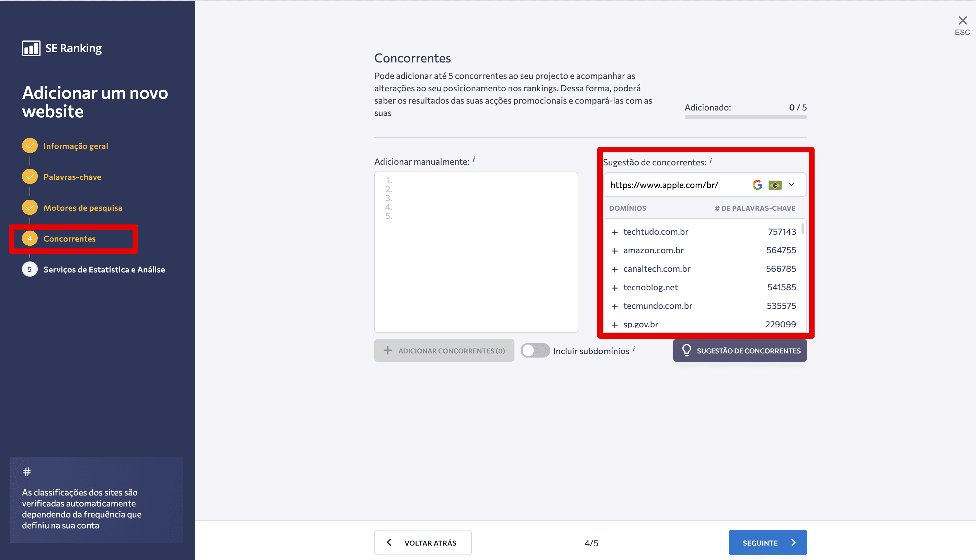Click the info icon beside Adicionar manualmente
This screenshot has width=976, height=560.
(x=474, y=159)
